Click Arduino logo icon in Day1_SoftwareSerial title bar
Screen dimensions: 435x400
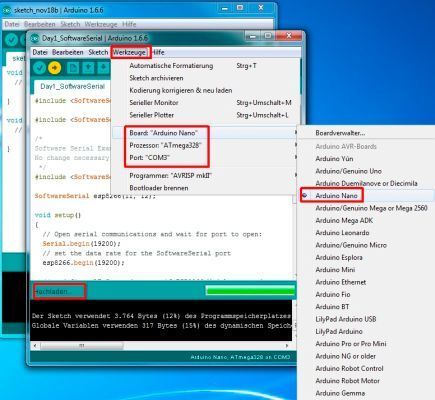35,38
